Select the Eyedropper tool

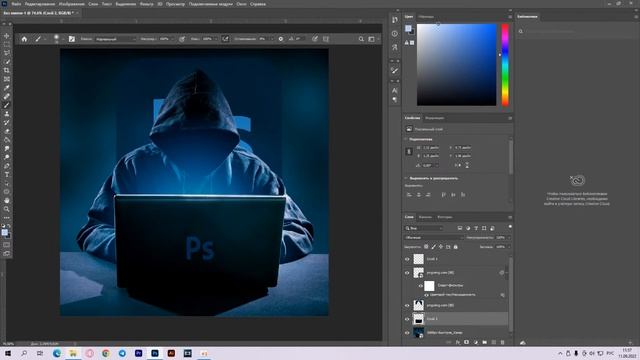click(x=7, y=88)
